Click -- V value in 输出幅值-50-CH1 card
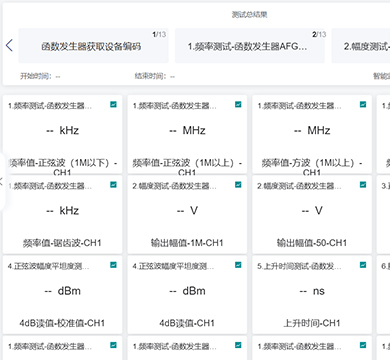390x360 pixels. 312,211
